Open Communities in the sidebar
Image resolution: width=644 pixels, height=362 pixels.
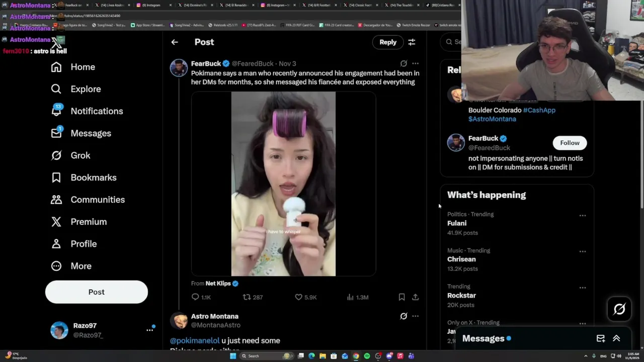click(x=88, y=200)
